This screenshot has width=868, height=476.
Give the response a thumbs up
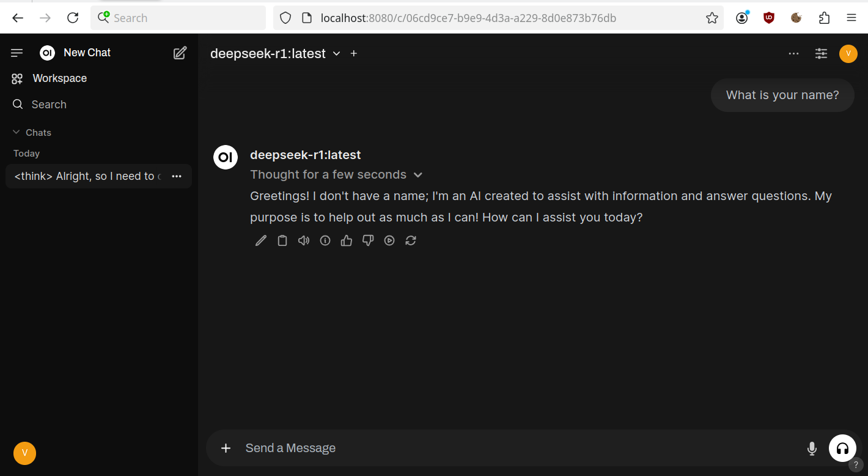coord(347,240)
